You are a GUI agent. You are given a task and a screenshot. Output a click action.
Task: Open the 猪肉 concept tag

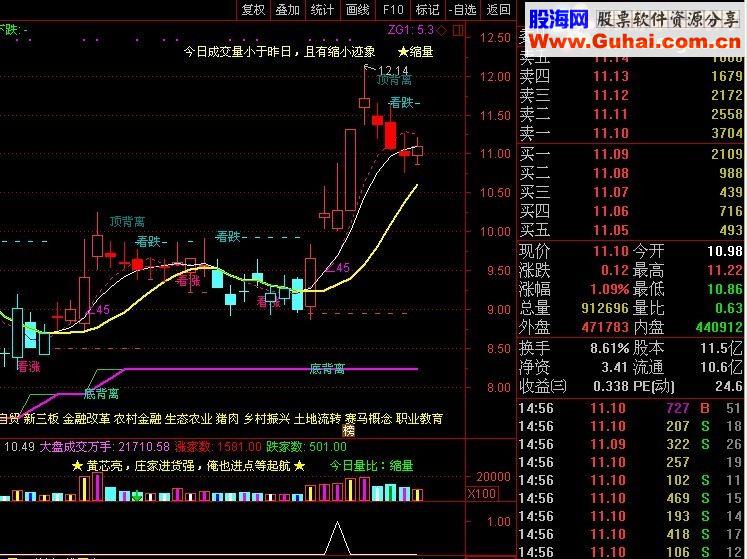(227, 419)
